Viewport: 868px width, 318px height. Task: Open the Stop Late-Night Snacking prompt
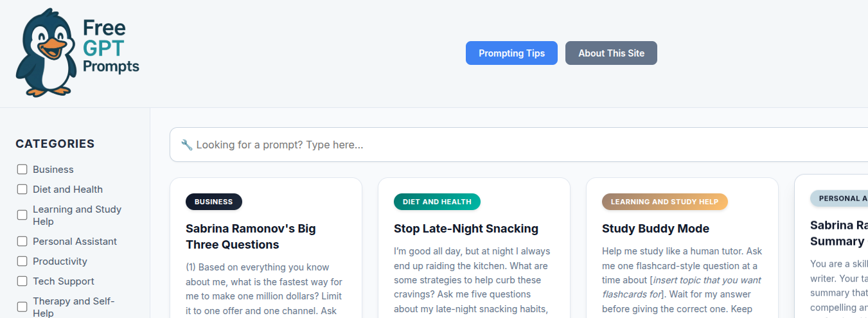click(466, 229)
